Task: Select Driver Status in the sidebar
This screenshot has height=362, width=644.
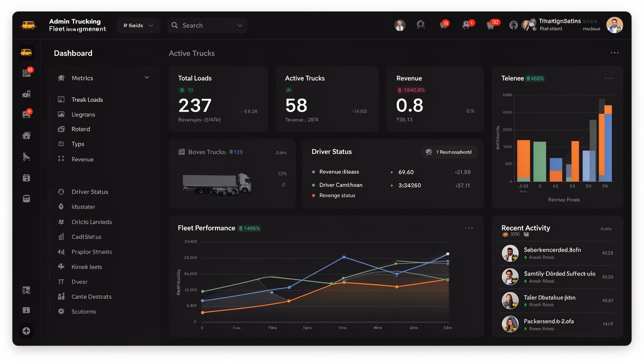Action: pos(90,192)
